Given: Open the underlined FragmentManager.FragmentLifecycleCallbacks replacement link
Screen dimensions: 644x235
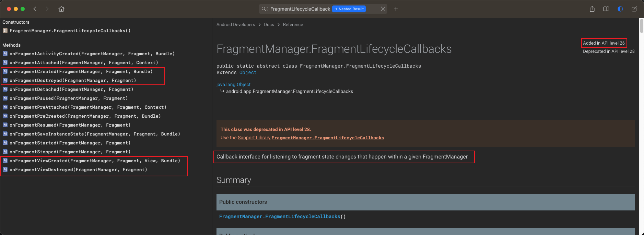Looking at the screenshot, I should click(328, 138).
